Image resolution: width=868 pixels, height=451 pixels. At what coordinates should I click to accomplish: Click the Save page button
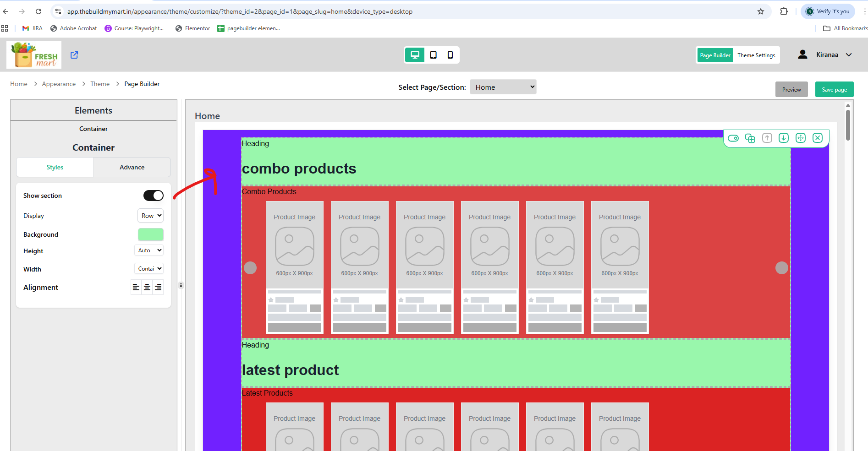(834, 89)
